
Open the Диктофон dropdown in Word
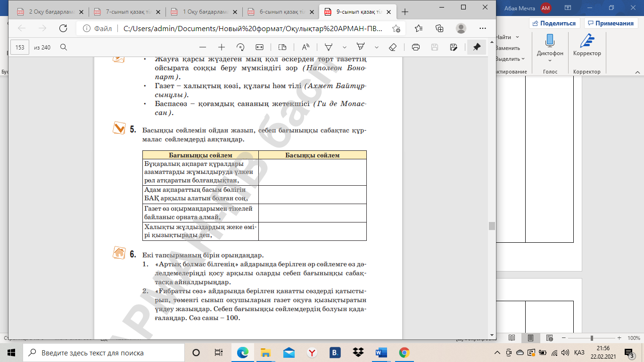point(550,60)
